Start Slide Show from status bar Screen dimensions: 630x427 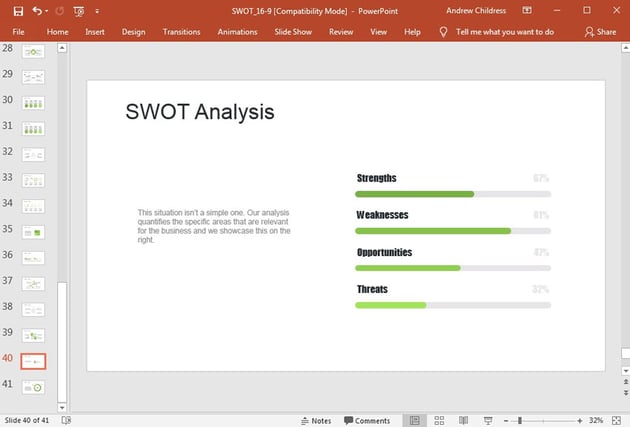coord(485,421)
